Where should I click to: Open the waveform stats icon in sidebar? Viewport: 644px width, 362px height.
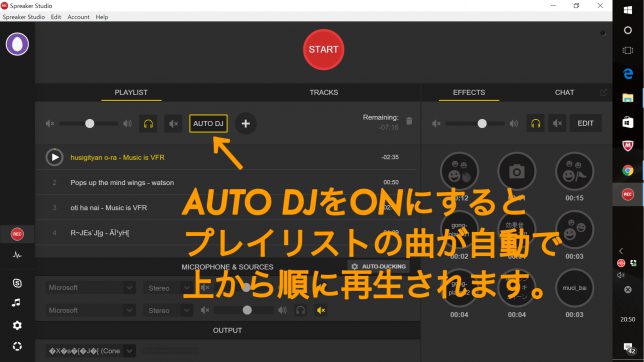[17, 255]
